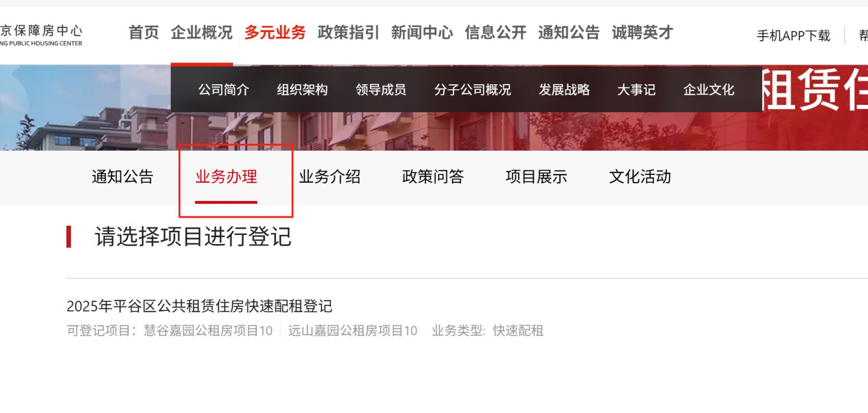Image resolution: width=868 pixels, height=413 pixels.
Task: Open the 信息公开 section
Action: pyautogui.click(x=495, y=33)
